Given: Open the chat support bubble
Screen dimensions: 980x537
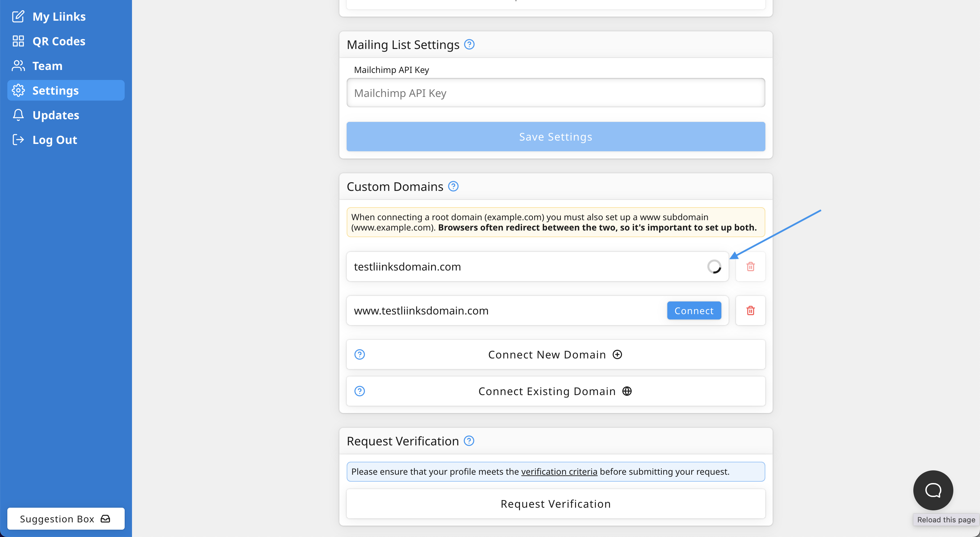Looking at the screenshot, I should point(933,490).
